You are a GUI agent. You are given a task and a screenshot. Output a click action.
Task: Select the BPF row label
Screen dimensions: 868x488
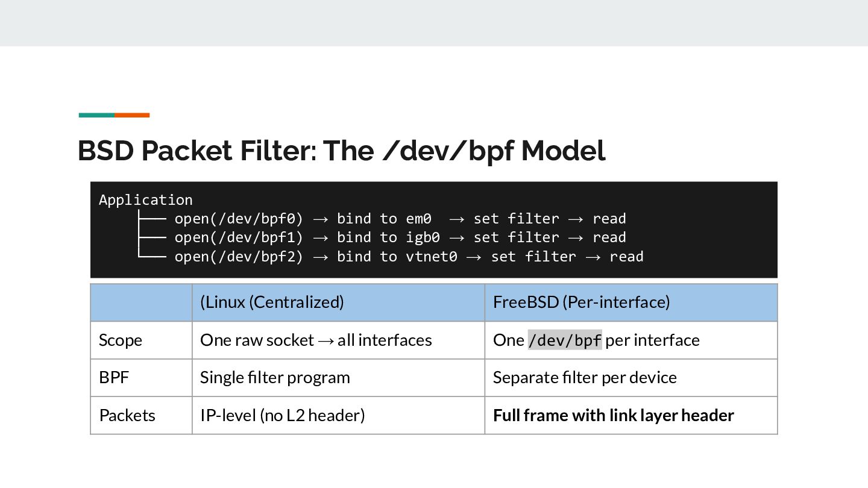(x=114, y=378)
